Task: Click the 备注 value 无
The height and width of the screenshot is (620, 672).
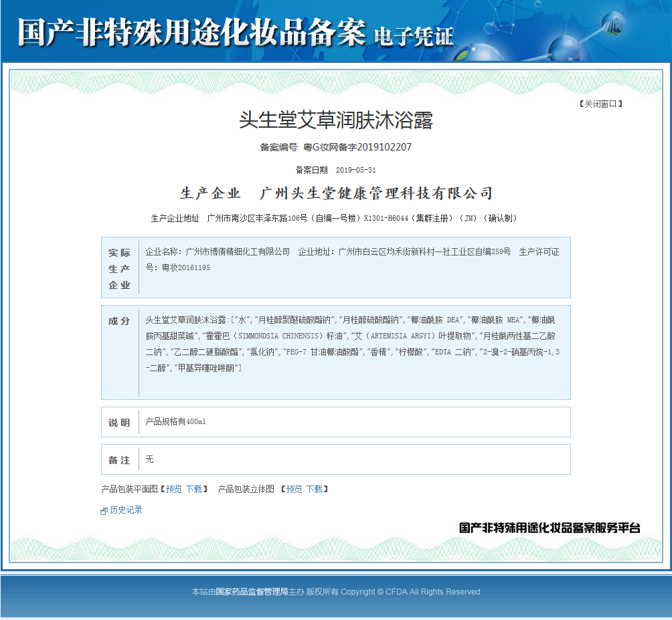Action: pos(149,459)
